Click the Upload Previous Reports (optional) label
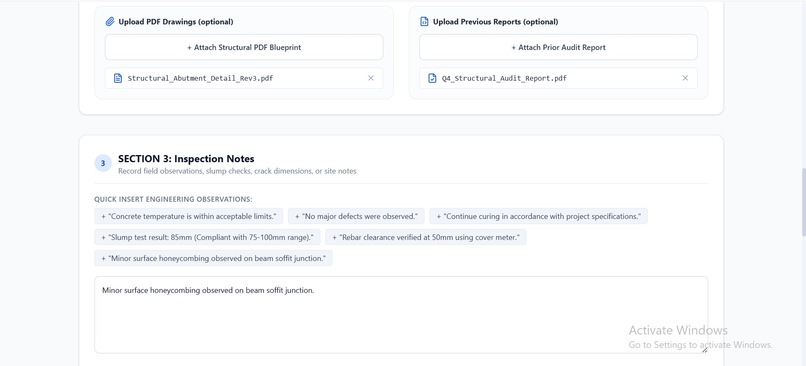The height and width of the screenshot is (366, 806). [x=496, y=22]
